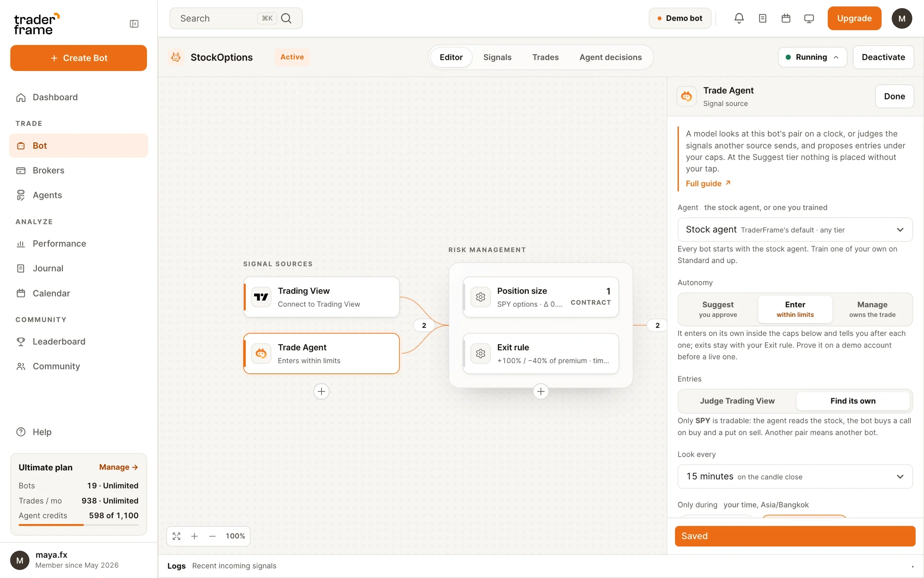Open Help
This screenshot has height=578, width=924.
(x=79, y=432)
